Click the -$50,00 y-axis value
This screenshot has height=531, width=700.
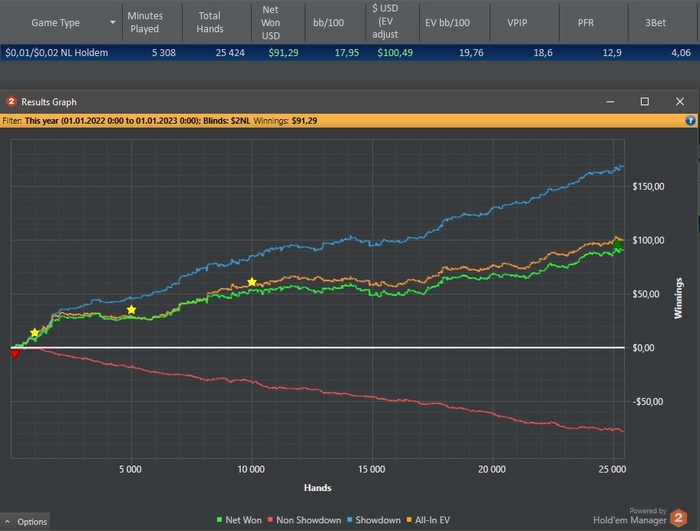point(646,401)
